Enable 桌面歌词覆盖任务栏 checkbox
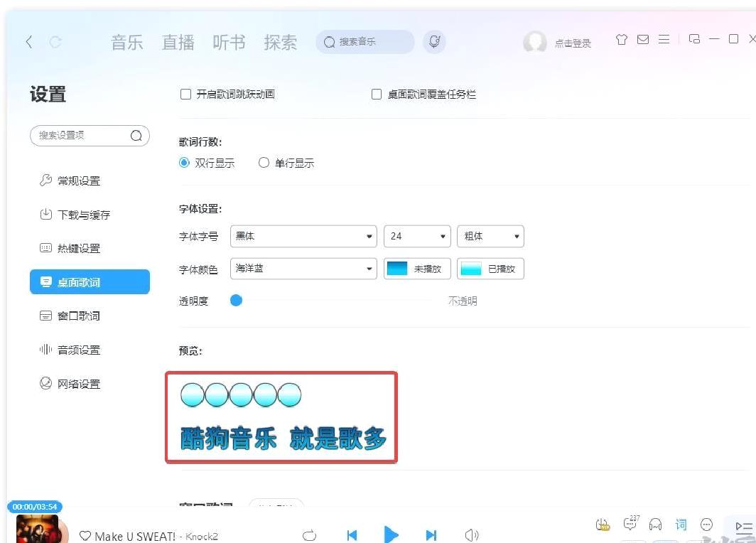756x543 pixels. [x=377, y=94]
